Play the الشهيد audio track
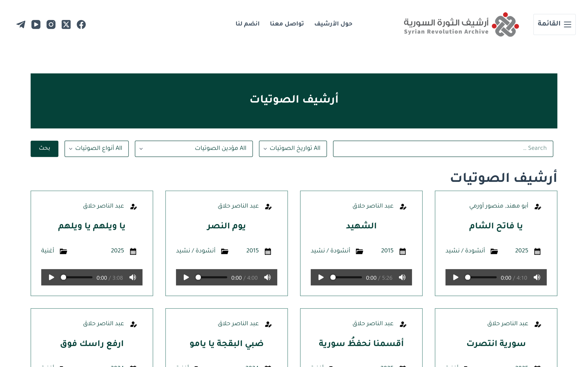The image size is (588, 367). click(x=321, y=277)
